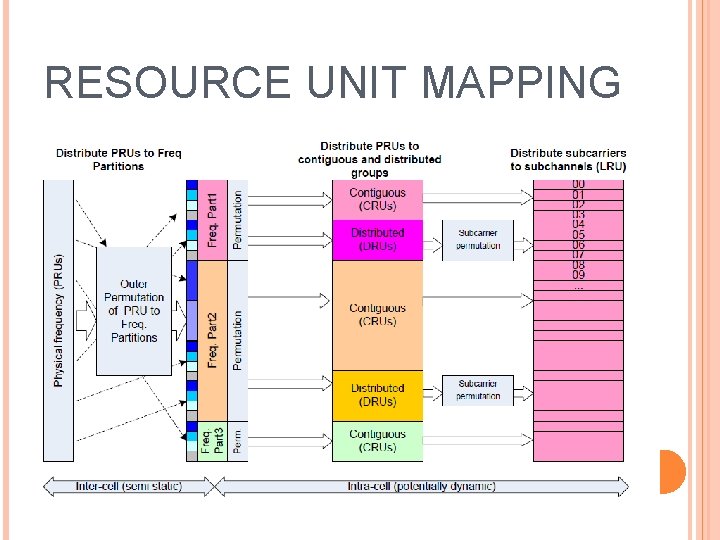
Task: Select the gold "Distributed (DRUs)" block
Action: [x=377, y=396]
